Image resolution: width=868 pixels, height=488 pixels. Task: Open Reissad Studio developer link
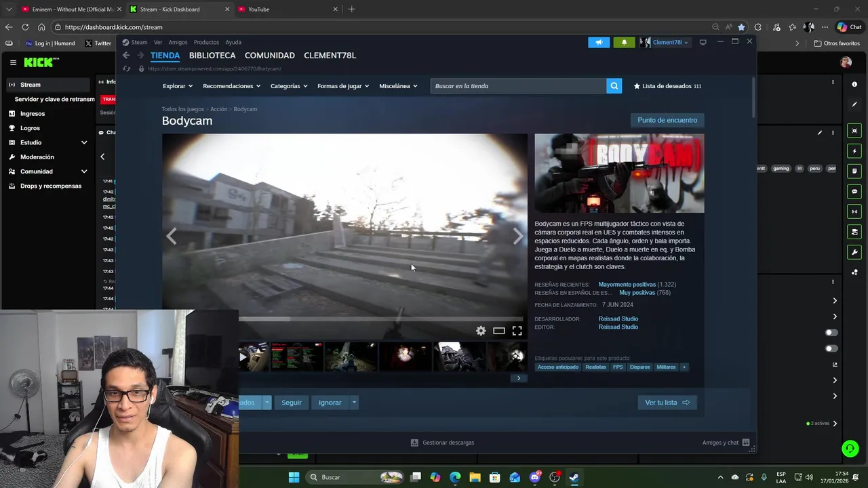(618, 319)
